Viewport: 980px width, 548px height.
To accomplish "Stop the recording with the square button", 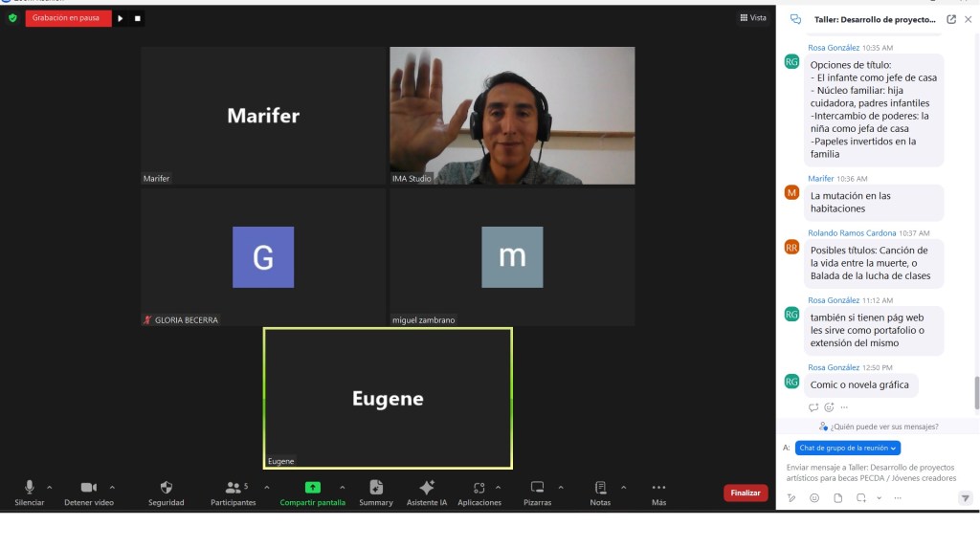I will pyautogui.click(x=137, y=18).
